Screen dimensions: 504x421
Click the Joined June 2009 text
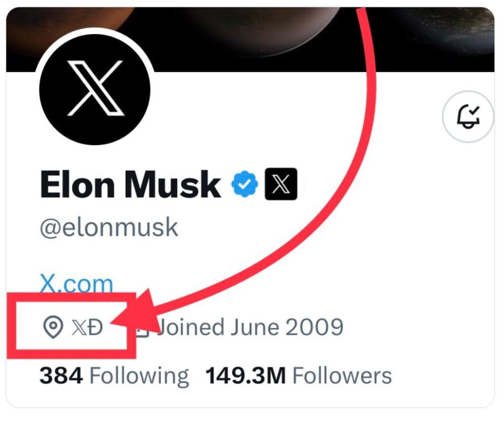pos(250,327)
